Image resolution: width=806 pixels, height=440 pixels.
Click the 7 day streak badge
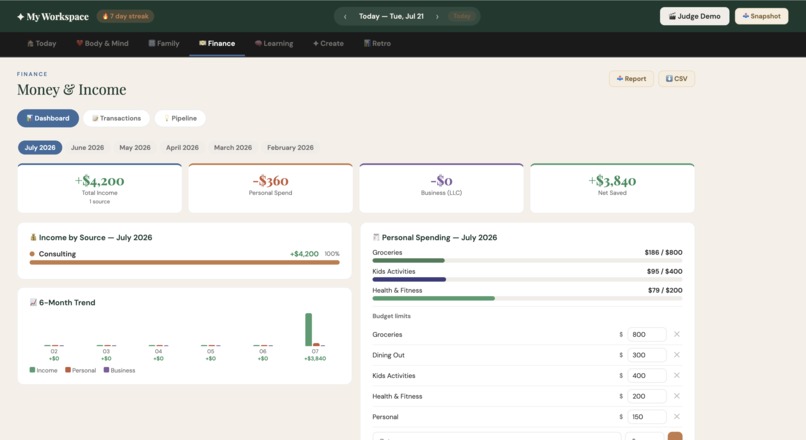125,16
